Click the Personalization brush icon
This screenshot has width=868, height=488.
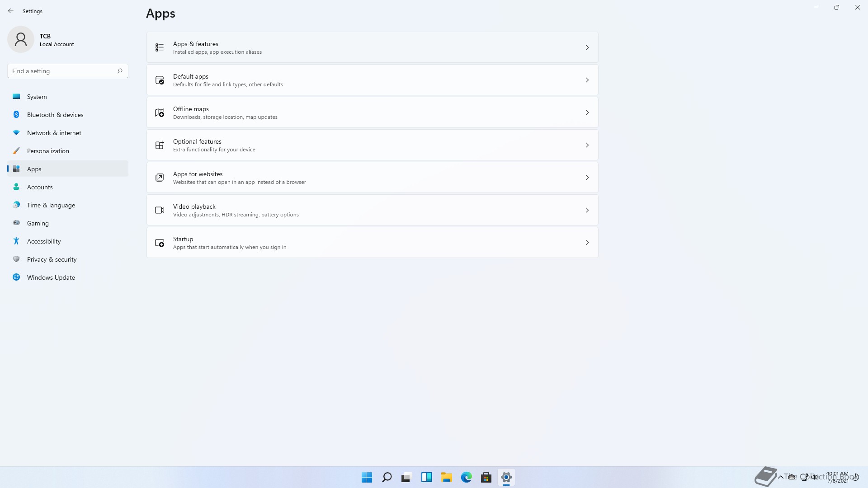16,150
